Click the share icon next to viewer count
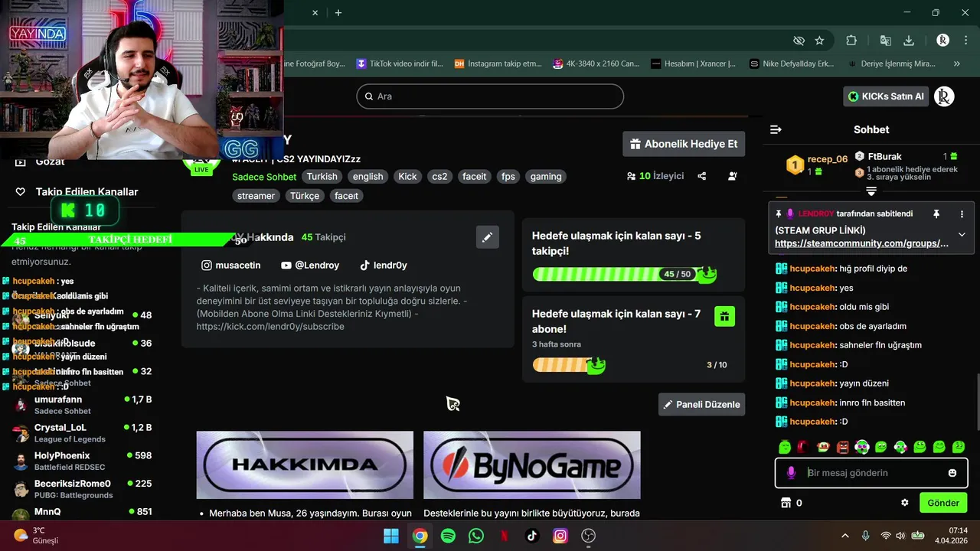 pos(702,176)
